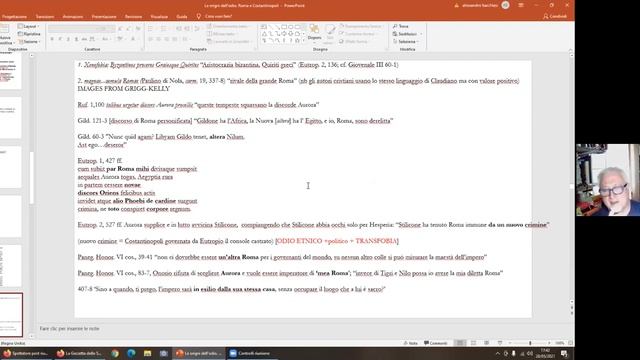Adjust the zoom slider in status bar
Screen dimensions: 640x360
pyautogui.click(x=530, y=343)
